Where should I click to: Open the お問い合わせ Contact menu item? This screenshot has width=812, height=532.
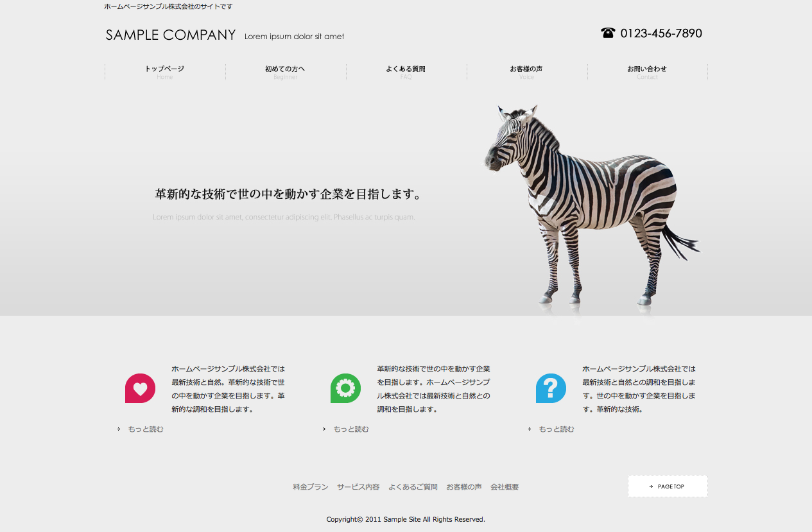[x=648, y=72]
